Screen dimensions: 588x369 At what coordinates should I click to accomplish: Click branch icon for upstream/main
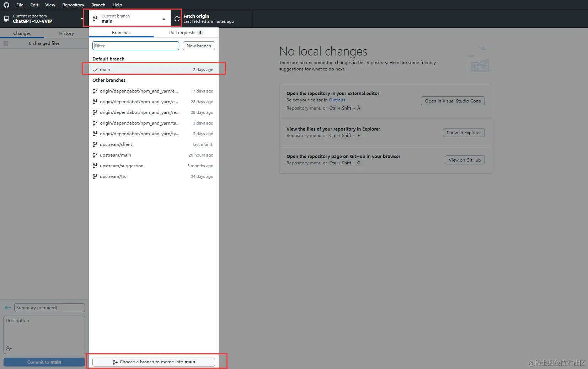(x=95, y=155)
